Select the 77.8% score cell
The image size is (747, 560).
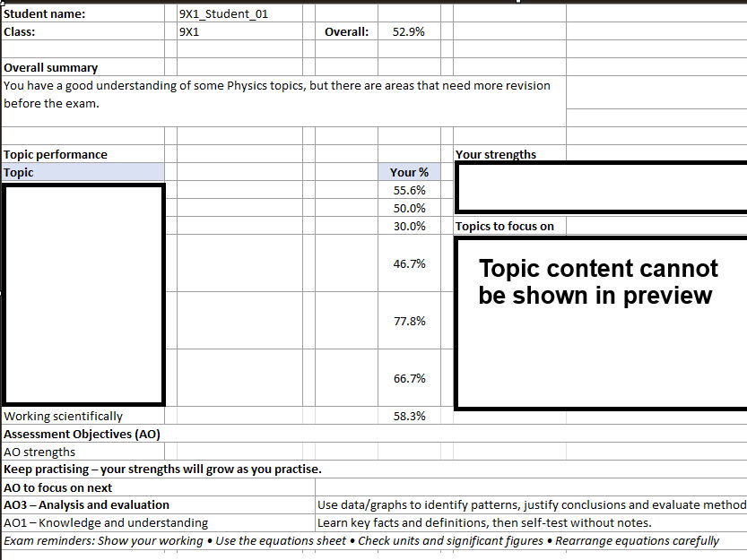[408, 320]
